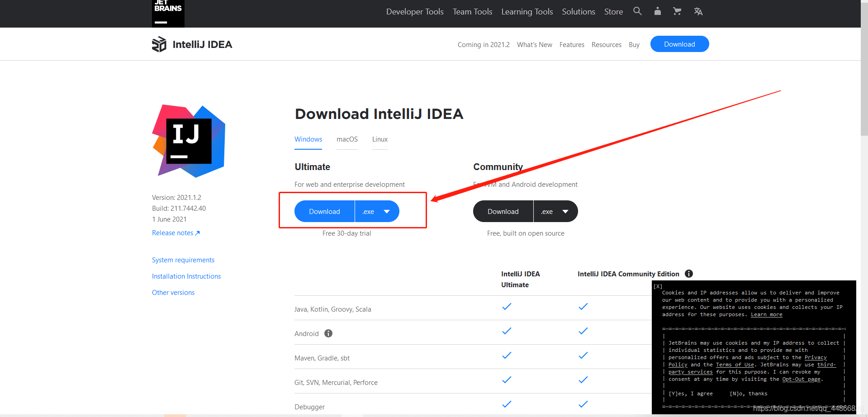Open Coming in 2021.2 page
This screenshot has width=868, height=417.
[x=484, y=45]
